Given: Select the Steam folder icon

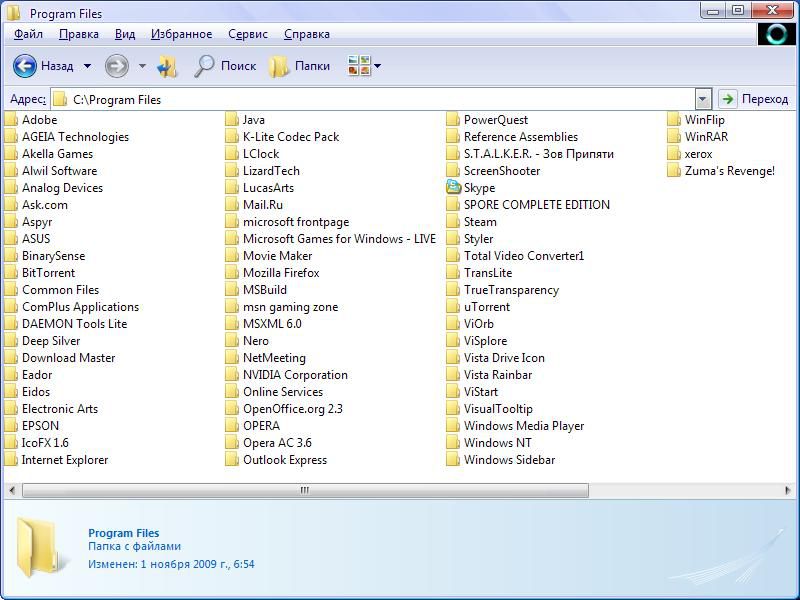Looking at the screenshot, I should [x=453, y=222].
